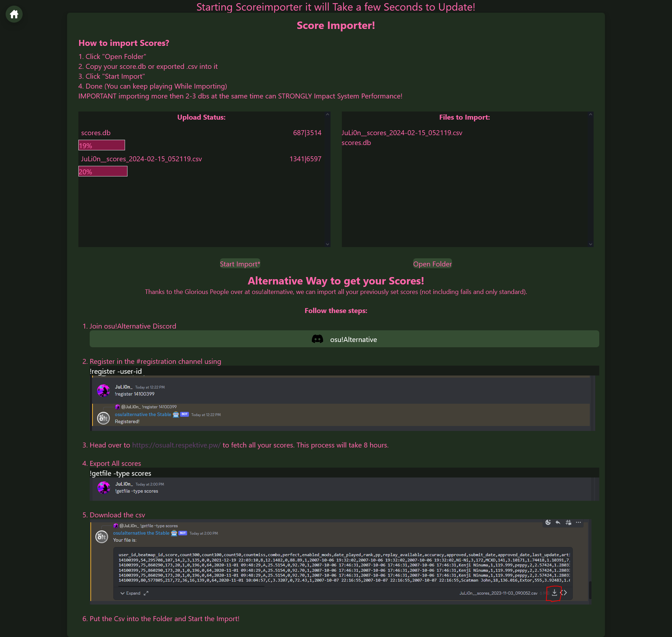Click bot avatar beside the Registered! message
Screen dimensions: 672x637
point(103,418)
